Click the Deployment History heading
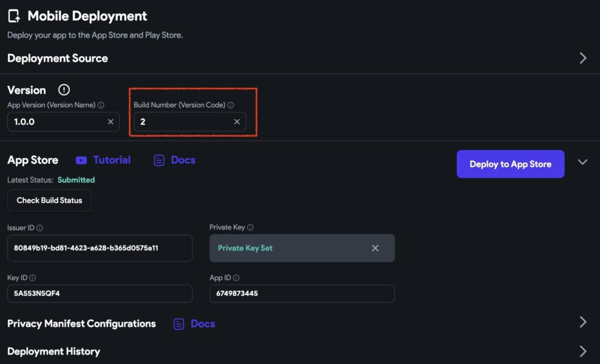This screenshot has width=600, height=364. pyautogui.click(x=53, y=351)
